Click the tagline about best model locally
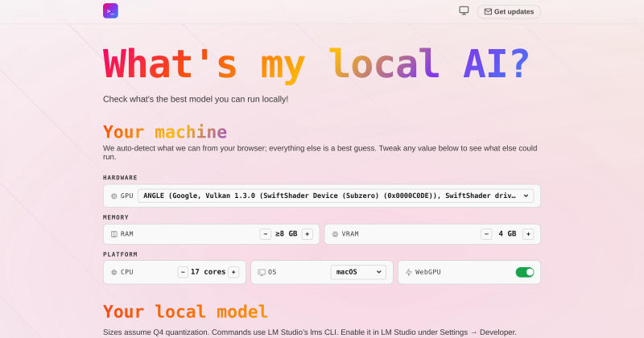The height and width of the screenshot is (338, 644). point(196,99)
